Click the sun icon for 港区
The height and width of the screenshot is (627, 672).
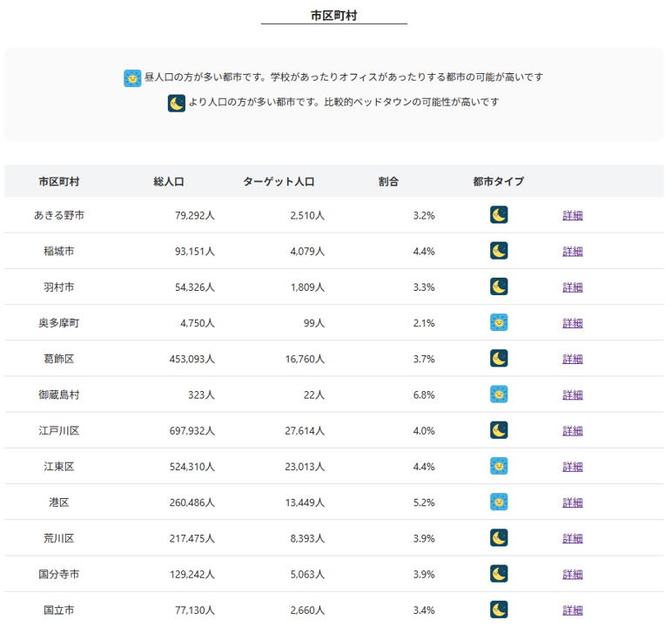point(499,502)
